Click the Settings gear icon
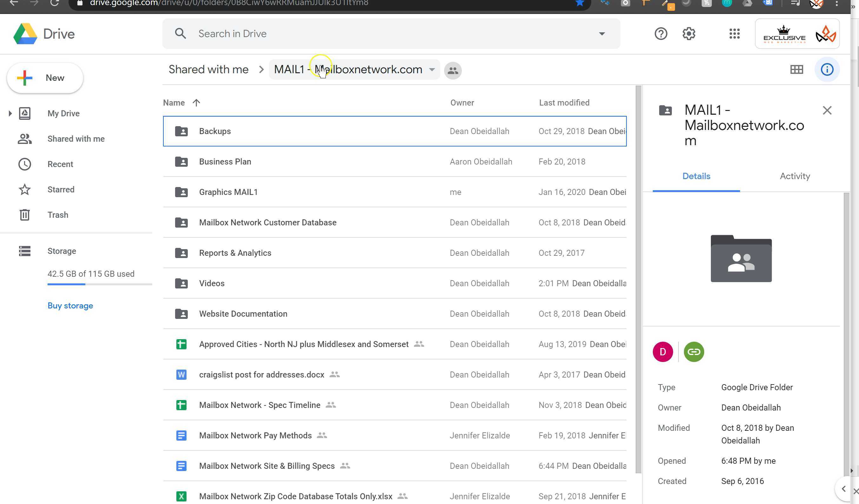The width and height of the screenshot is (859, 504). [x=689, y=34]
